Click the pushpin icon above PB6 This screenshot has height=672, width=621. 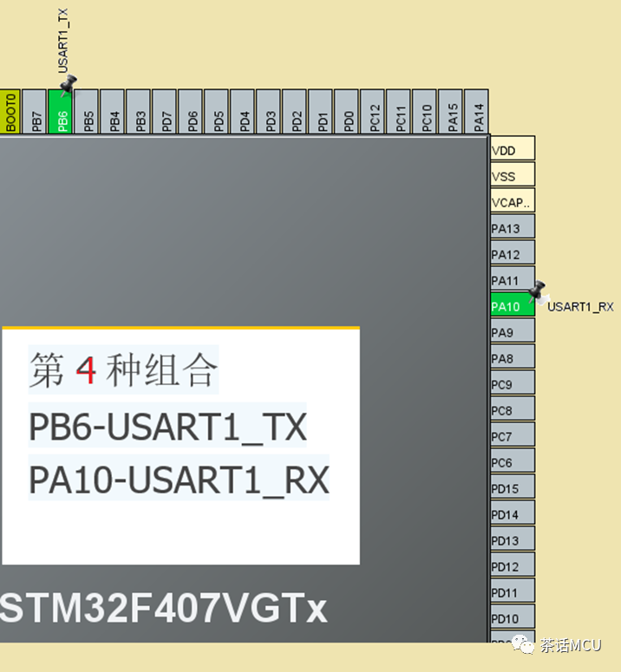(x=68, y=85)
